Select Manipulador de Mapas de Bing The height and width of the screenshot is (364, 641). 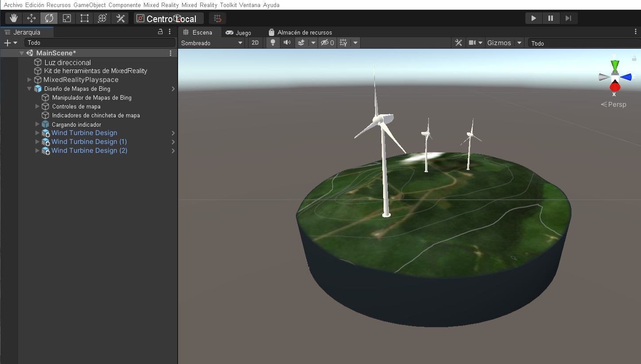(92, 97)
